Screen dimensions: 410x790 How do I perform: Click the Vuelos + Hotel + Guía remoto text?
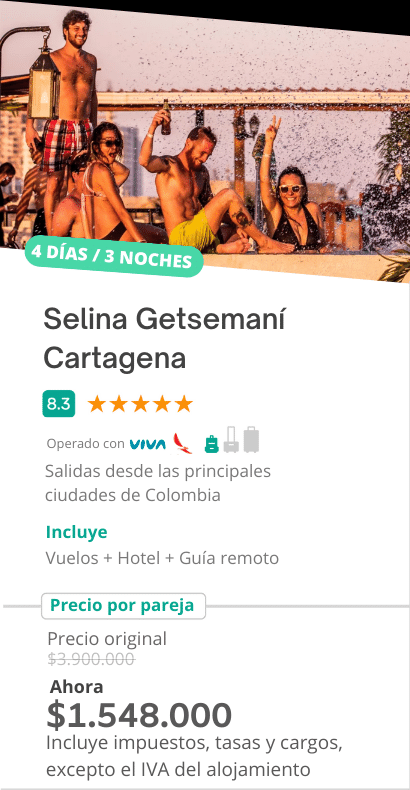[x=162, y=558]
